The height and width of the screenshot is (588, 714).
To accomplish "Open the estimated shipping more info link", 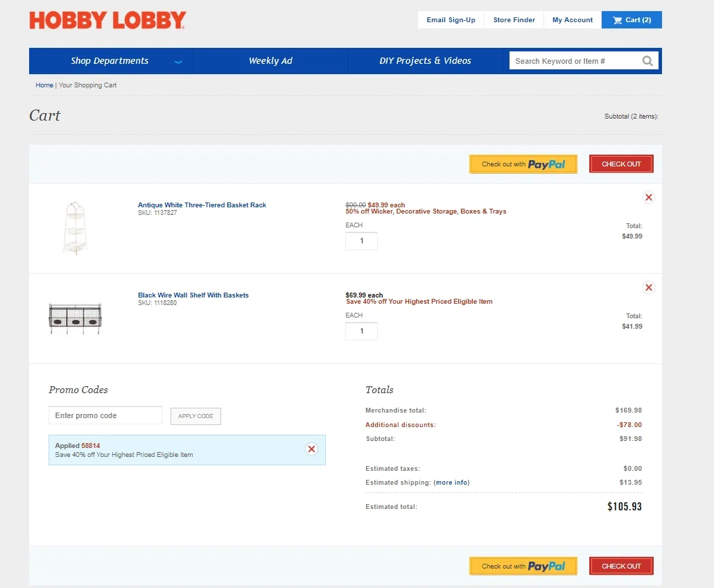I will 451,483.
